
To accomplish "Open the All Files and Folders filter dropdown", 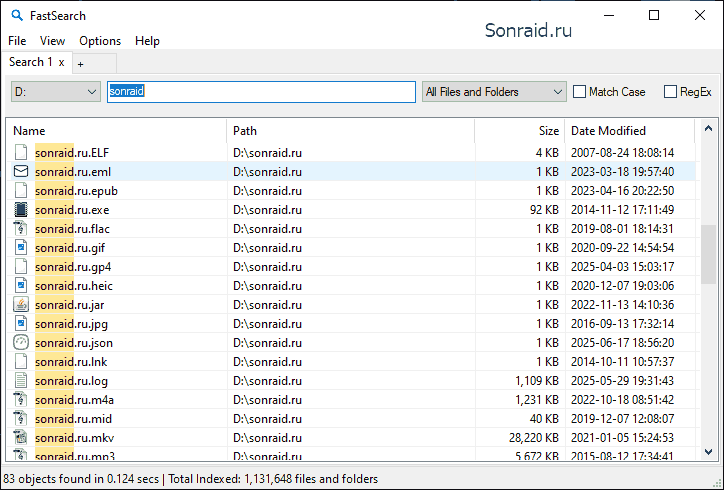I will coord(494,91).
